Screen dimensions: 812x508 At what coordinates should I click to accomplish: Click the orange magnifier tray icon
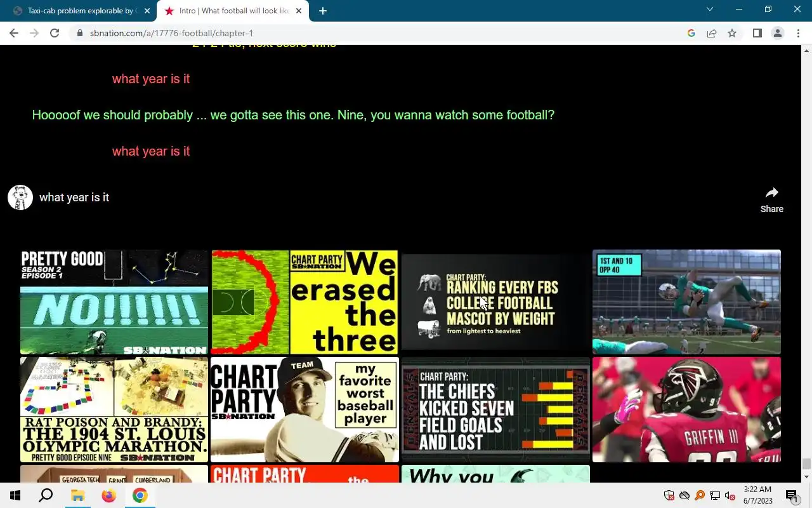(x=700, y=496)
